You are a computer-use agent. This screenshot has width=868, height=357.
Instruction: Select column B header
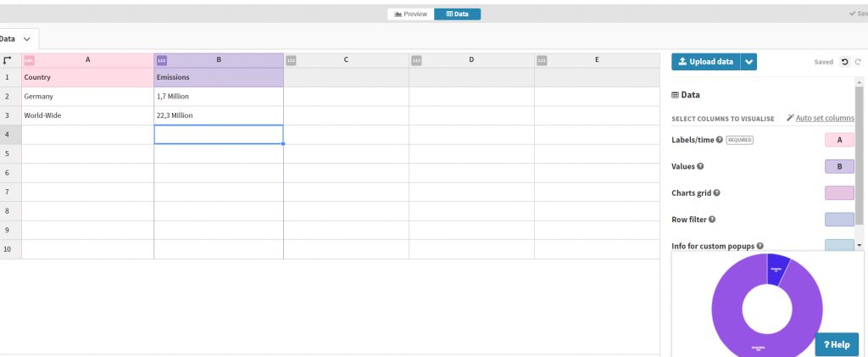point(219,59)
